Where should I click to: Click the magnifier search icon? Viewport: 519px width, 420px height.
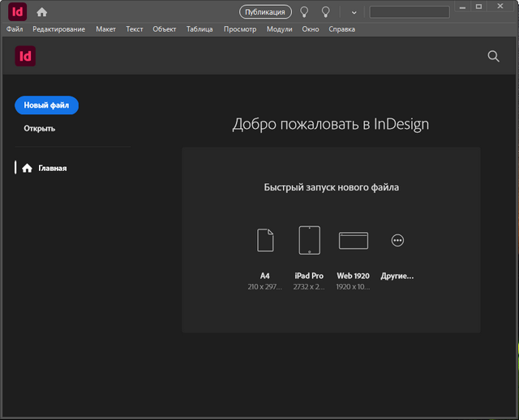click(493, 56)
